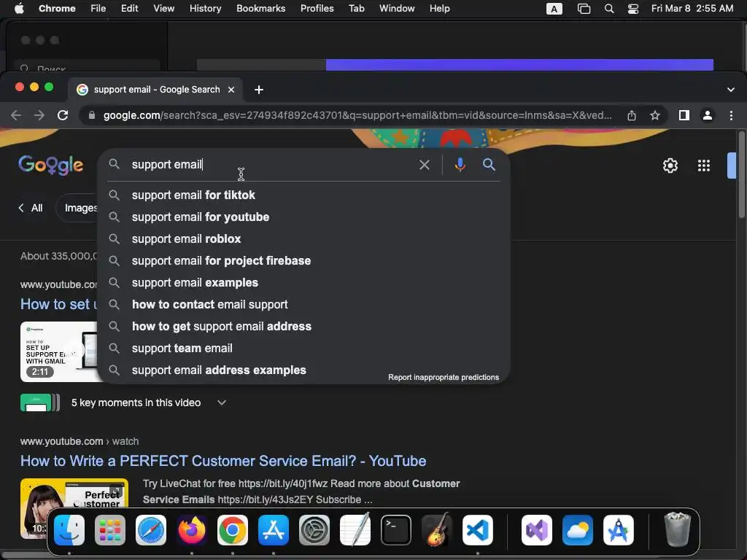Open the input source menu bar icon
747x560 pixels.
pyautogui.click(x=554, y=9)
